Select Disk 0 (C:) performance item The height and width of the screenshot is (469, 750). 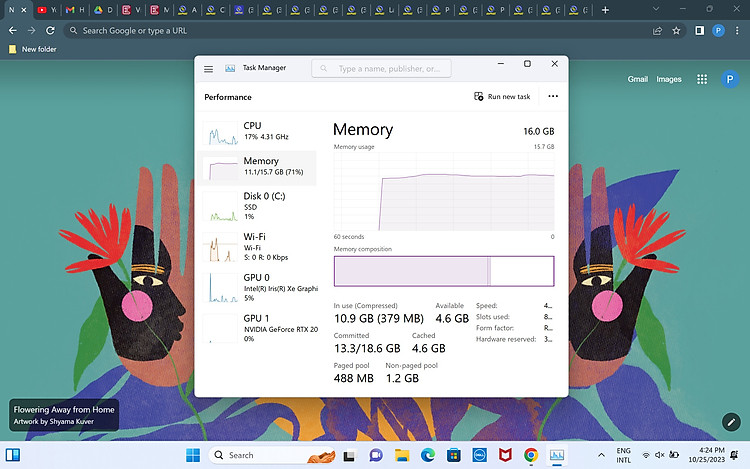(x=257, y=206)
